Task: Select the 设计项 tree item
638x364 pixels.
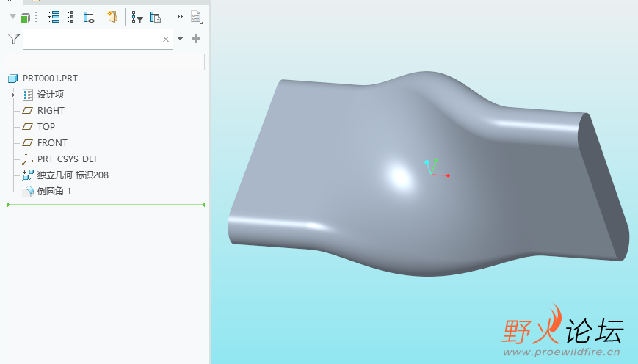Action: click(51, 95)
